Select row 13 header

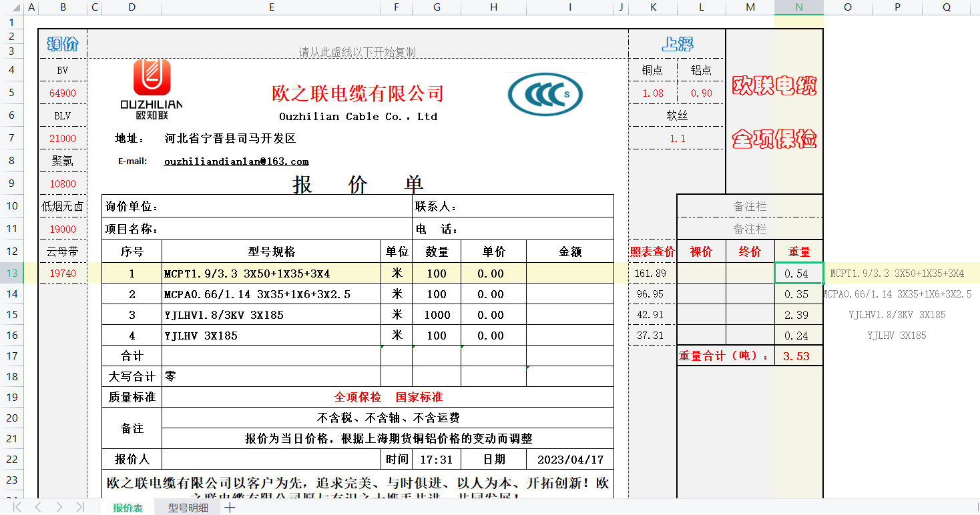click(x=11, y=273)
